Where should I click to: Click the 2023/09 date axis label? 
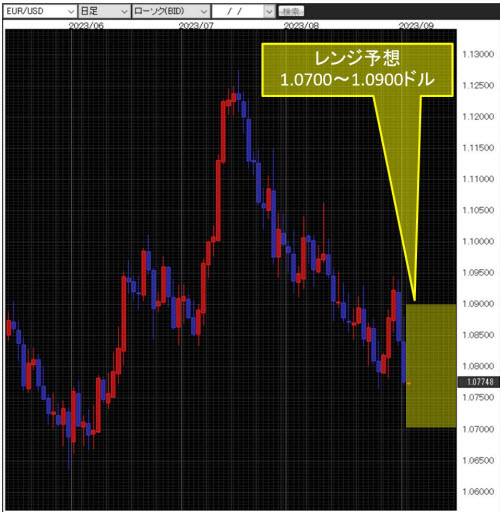[416, 25]
